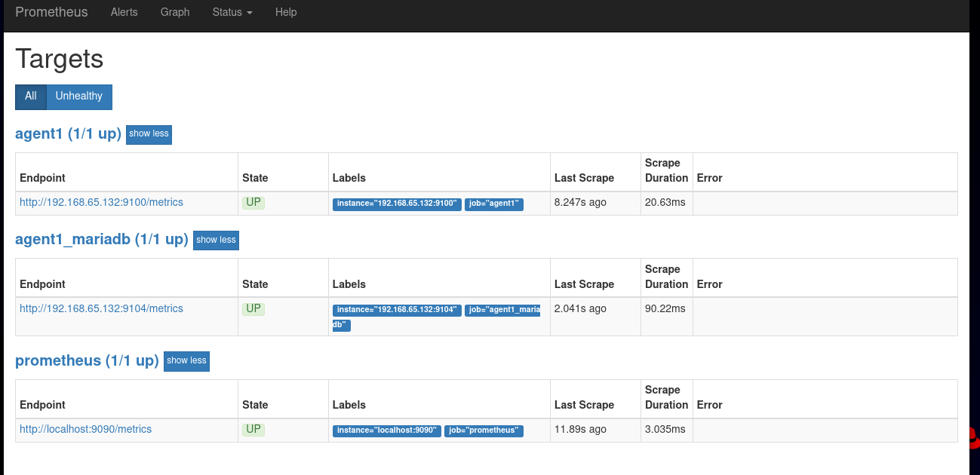
Task: Collapse agent1 group with show less
Action: (149, 134)
